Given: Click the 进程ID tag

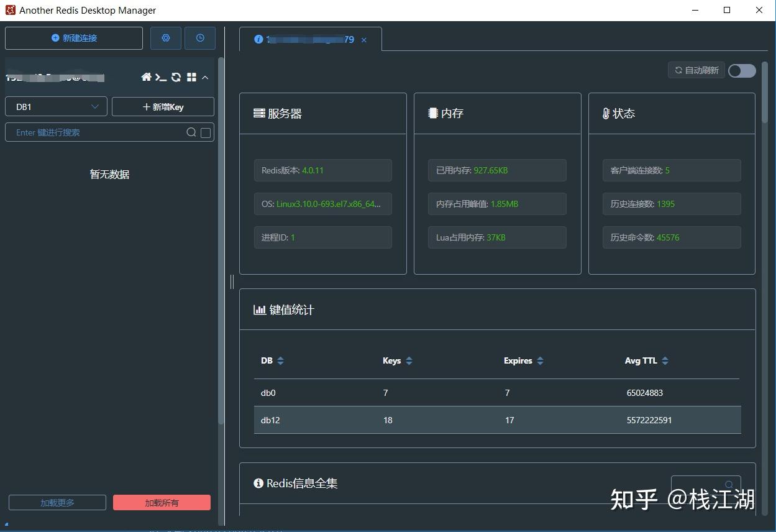Looking at the screenshot, I should coord(323,237).
